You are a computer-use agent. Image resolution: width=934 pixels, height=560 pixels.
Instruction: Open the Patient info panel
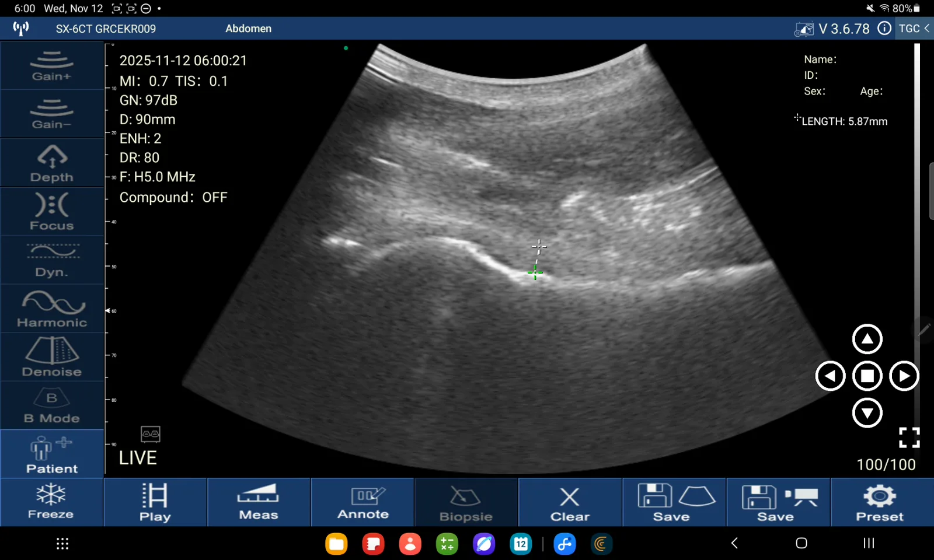tap(52, 454)
